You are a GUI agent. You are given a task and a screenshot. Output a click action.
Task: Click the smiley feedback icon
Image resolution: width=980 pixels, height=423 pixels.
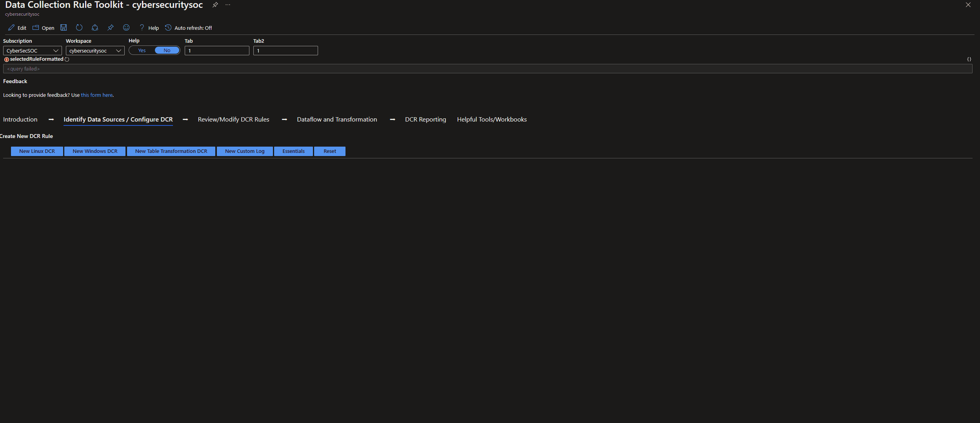tap(126, 27)
